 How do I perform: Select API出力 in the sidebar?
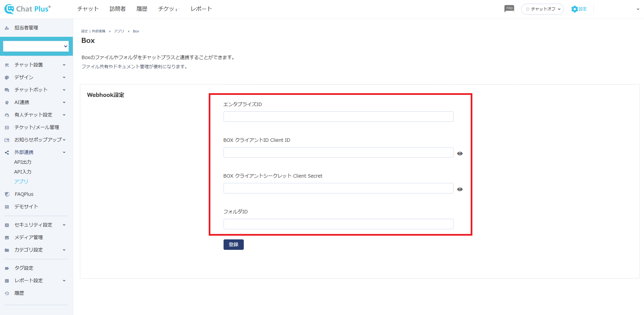click(x=23, y=162)
